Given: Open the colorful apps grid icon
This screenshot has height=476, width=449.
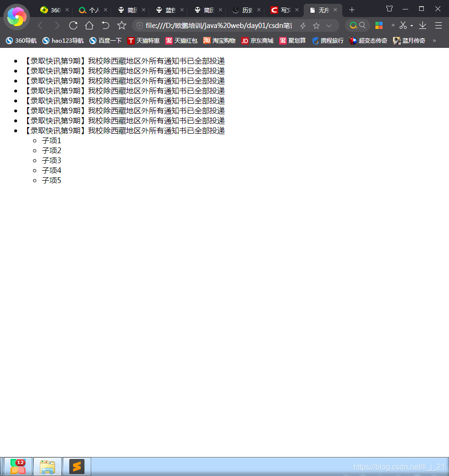Looking at the screenshot, I should click(379, 26).
